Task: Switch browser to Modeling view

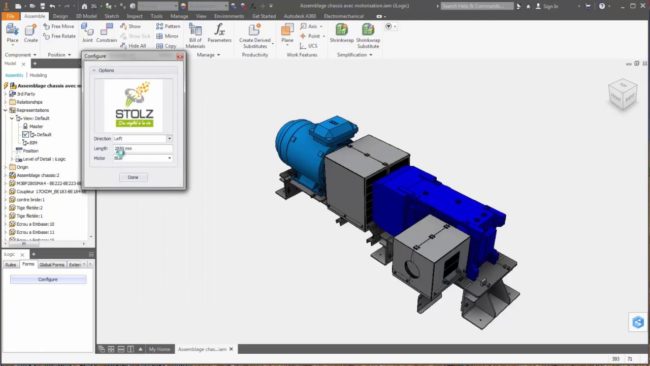Action: tap(38, 75)
